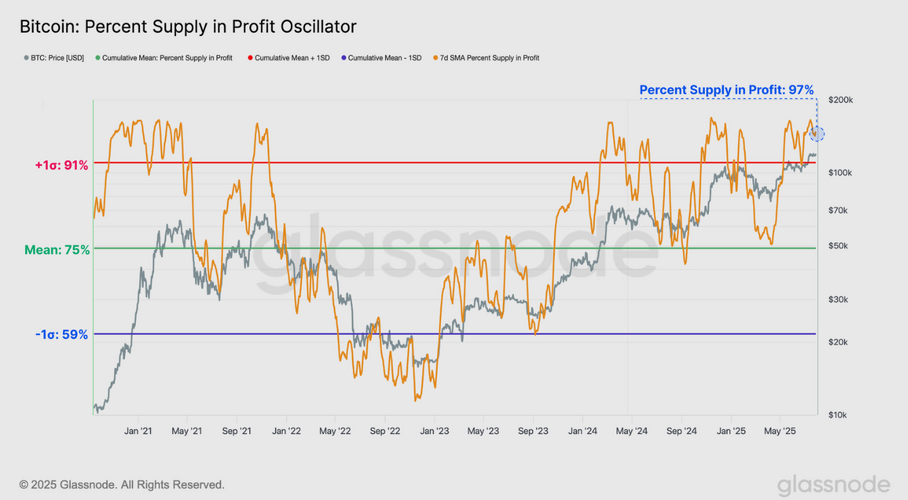This screenshot has width=908, height=500.
Task: Click the red Cumulative Mean + 1SD dot
Action: (x=250, y=59)
